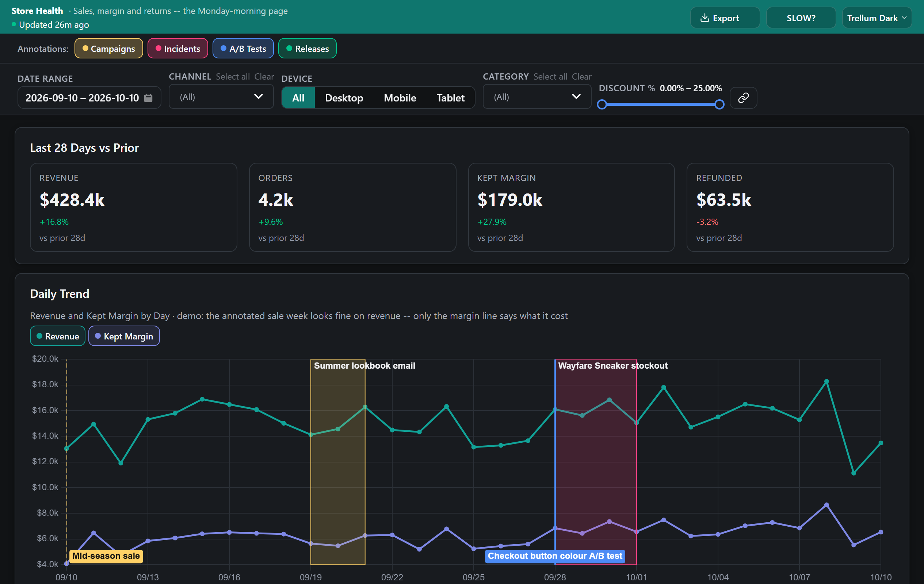Click the green Updated status dot
The height and width of the screenshot is (584, 924).
coord(14,24)
